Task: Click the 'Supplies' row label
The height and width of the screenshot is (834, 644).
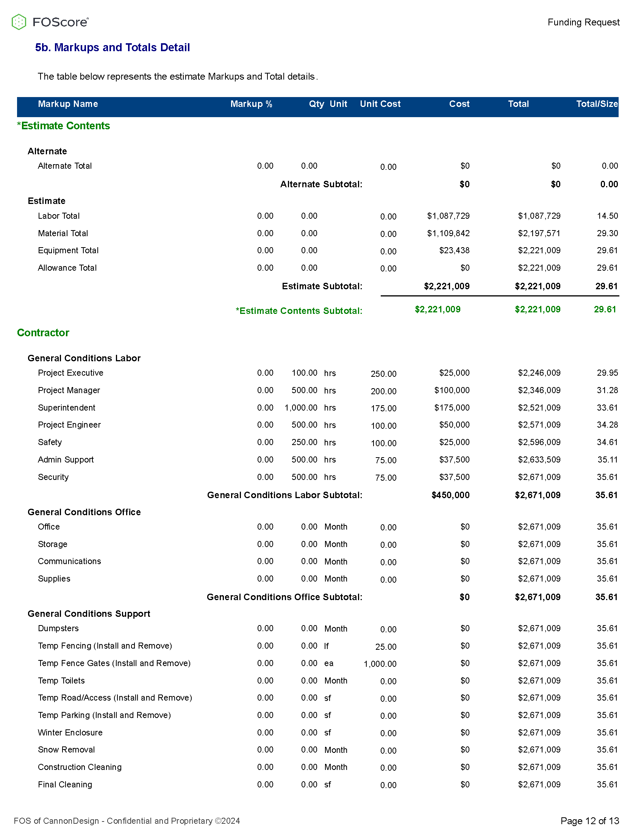Action: (54, 578)
